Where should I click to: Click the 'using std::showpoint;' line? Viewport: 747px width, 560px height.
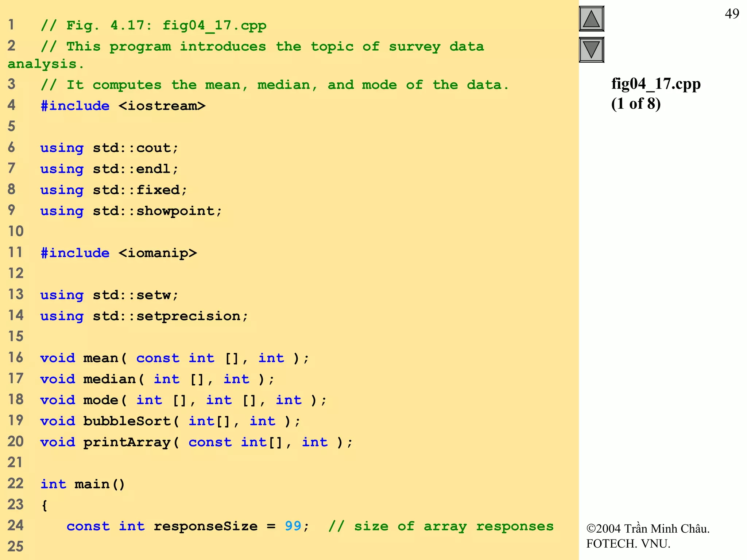131,211
